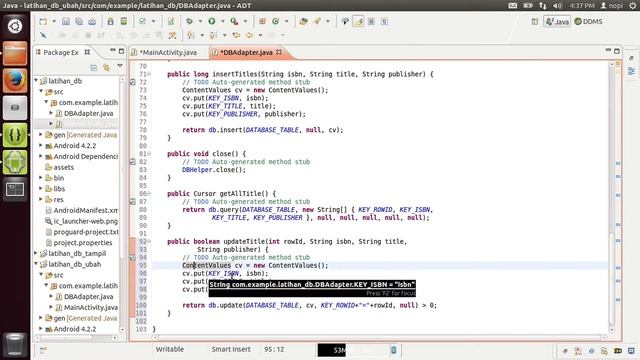This screenshot has height=360, width=640.
Task: Open the New Java Class dropdown arrow
Action: click(x=286, y=21)
